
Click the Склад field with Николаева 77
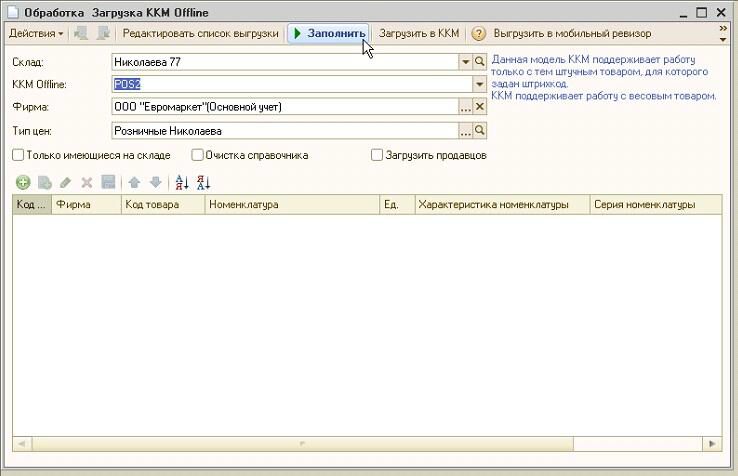coord(285,62)
